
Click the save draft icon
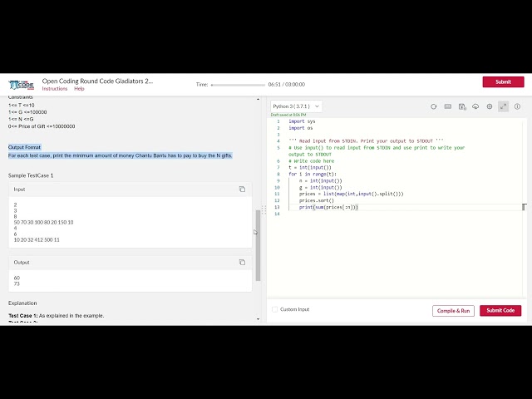click(x=462, y=106)
